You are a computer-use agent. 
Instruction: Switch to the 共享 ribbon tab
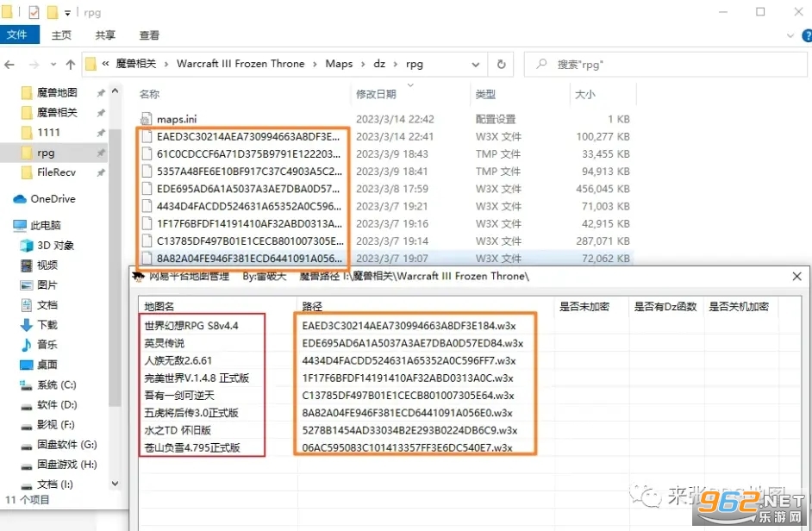[x=105, y=35]
